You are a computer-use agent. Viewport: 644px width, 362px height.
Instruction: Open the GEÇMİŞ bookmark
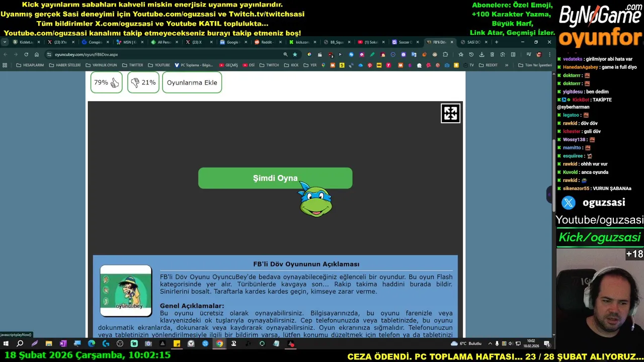pos(228,65)
